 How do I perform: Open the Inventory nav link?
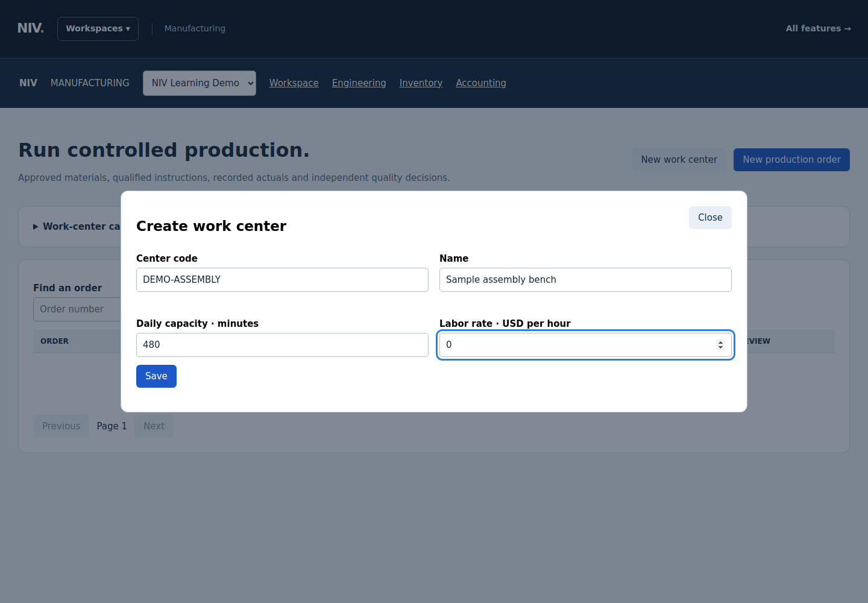coord(421,83)
